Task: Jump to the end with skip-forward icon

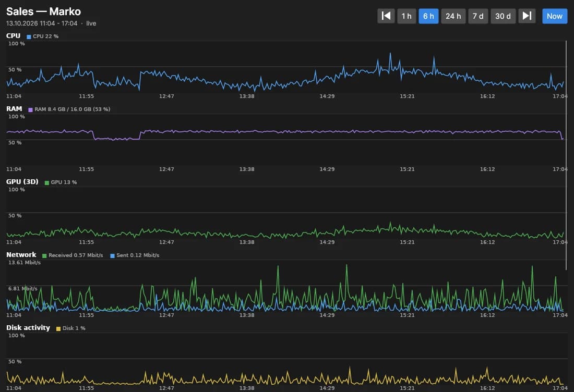Action: click(527, 16)
